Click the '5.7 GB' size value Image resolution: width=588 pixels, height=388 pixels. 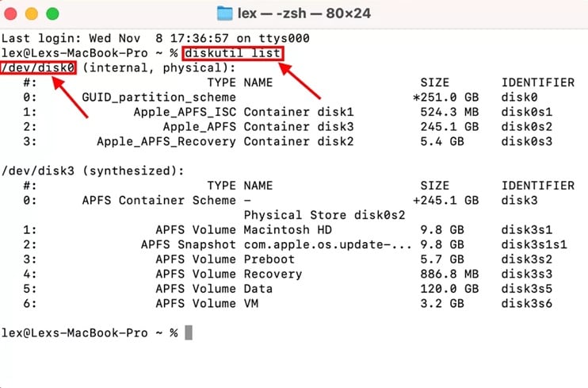click(441, 259)
